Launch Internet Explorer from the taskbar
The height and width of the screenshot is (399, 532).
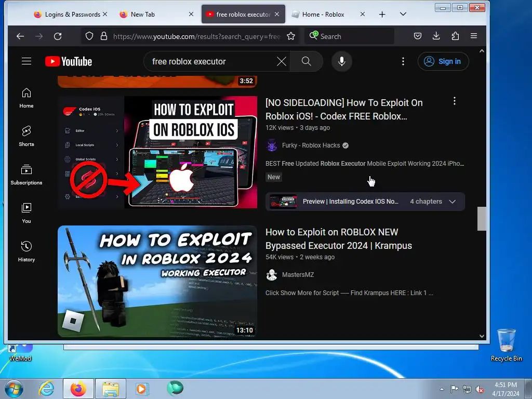tap(46, 389)
